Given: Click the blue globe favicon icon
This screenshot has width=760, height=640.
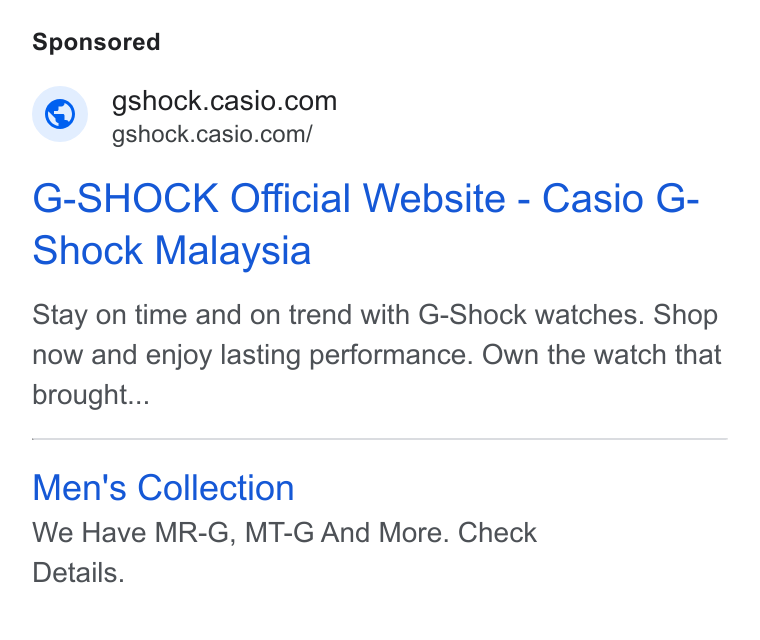Looking at the screenshot, I should click(60, 114).
